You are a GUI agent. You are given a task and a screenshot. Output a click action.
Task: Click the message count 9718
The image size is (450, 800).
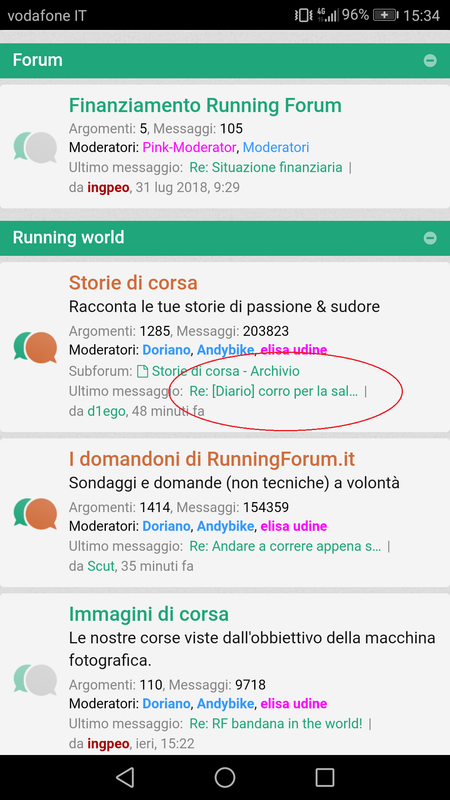[251, 685]
